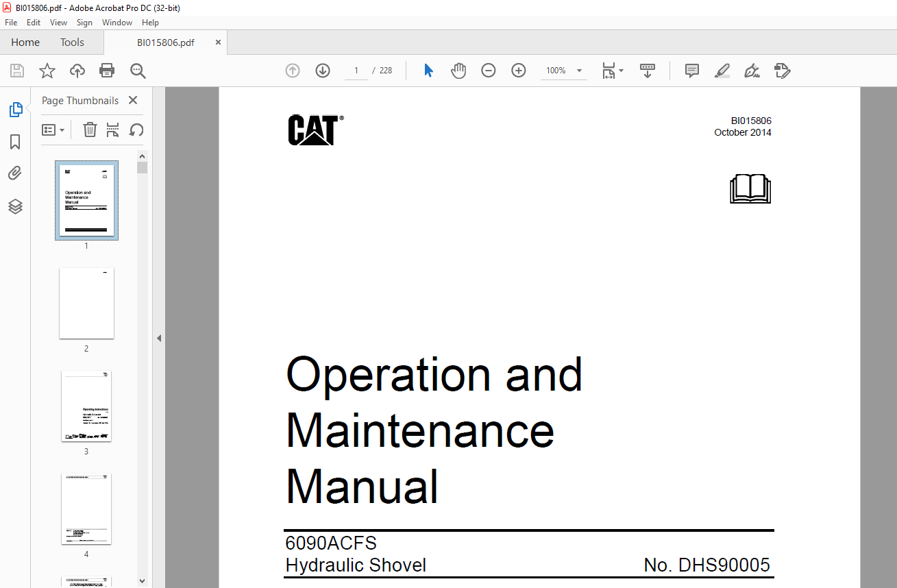The width and height of the screenshot is (897, 588).
Task: Close the BI015806.pdf document tab
Action: point(219,42)
